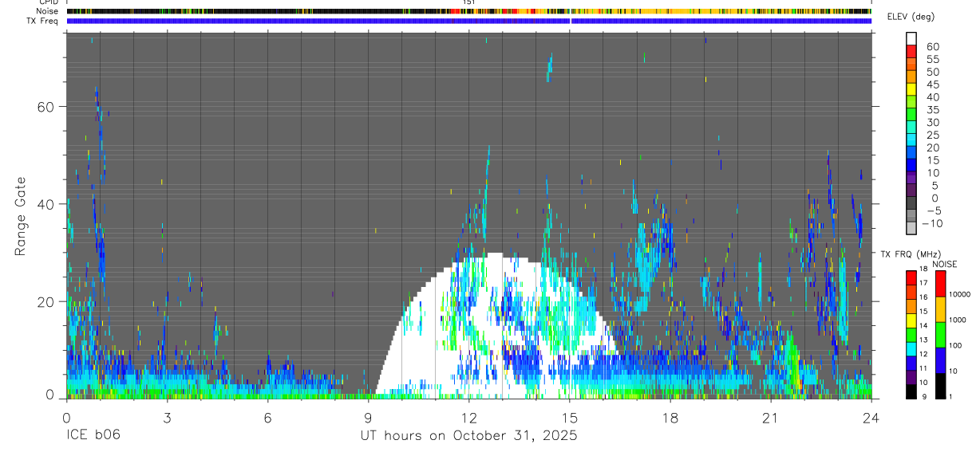Select the 30 label on the elevation scale
Image resolution: width=980 pixels, height=452 pixels.
tap(932, 122)
